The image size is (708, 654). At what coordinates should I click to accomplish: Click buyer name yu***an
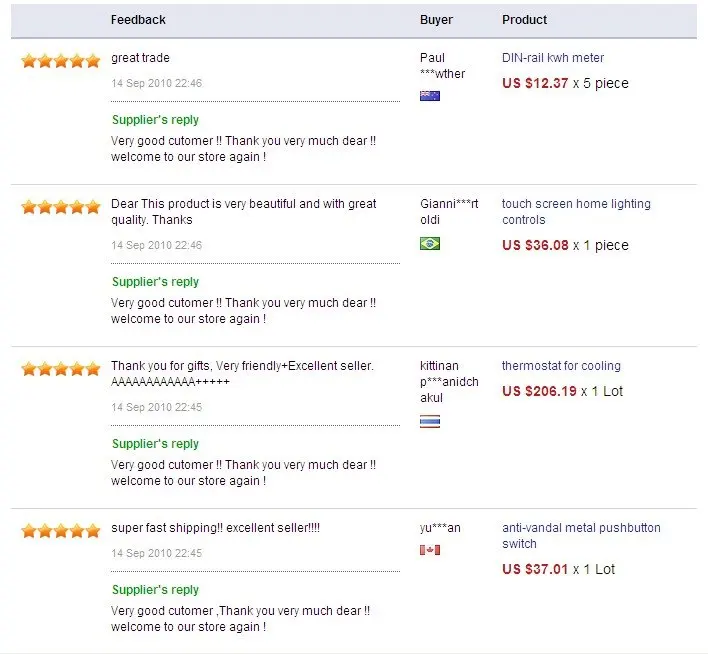pyautogui.click(x=440, y=528)
